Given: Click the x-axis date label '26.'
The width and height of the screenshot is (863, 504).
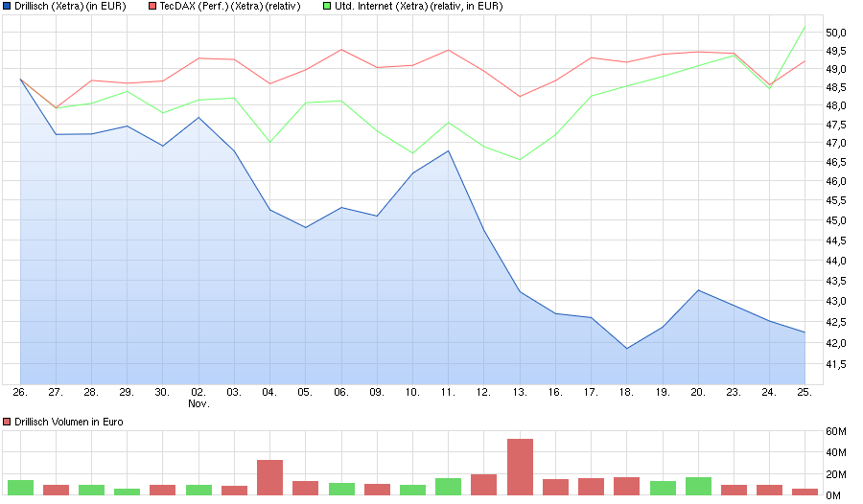Looking at the screenshot, I should point(20,392).
